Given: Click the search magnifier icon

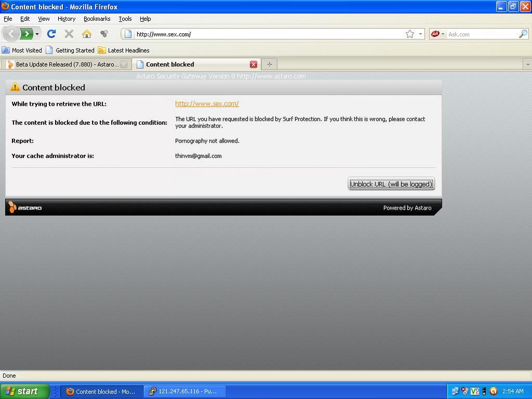Looking at the screenshot, I should 523,34.
